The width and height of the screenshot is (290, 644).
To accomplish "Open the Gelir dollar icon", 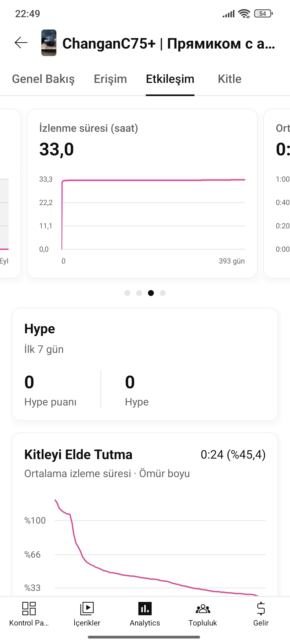I will click(x=261, y=608).
